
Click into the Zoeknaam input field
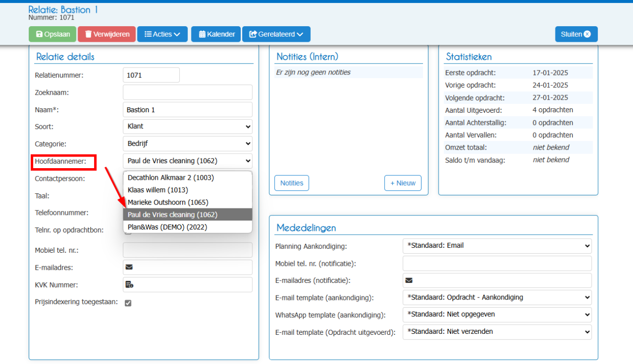click(x=188, y=92)
